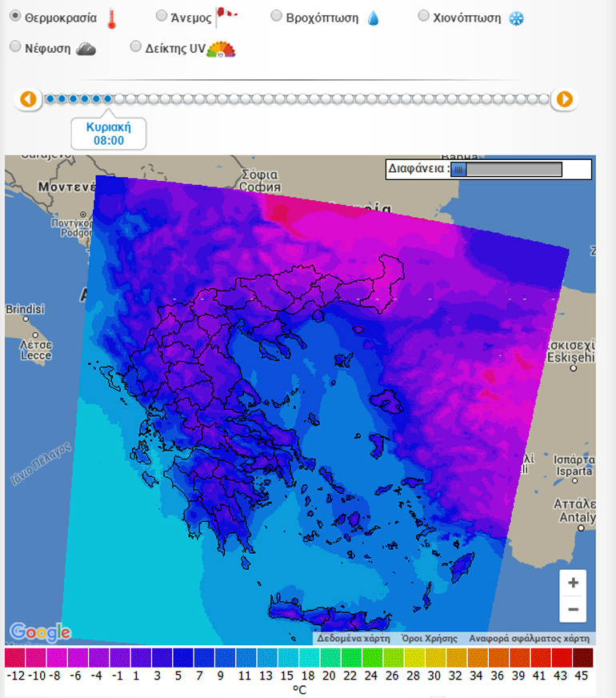Choose the Βροχόπτωση radio option
This screenshot has height=698, width=616.
[x=276, y=16]
